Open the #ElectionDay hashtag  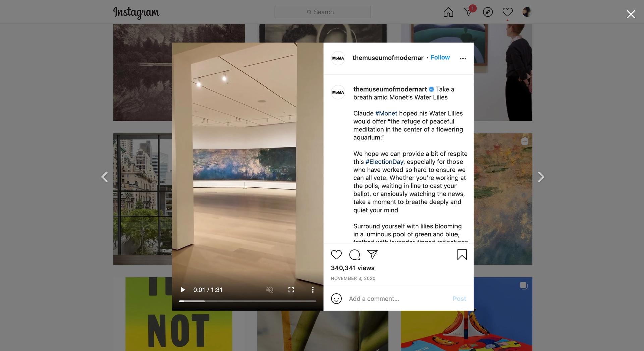[384, 162]
